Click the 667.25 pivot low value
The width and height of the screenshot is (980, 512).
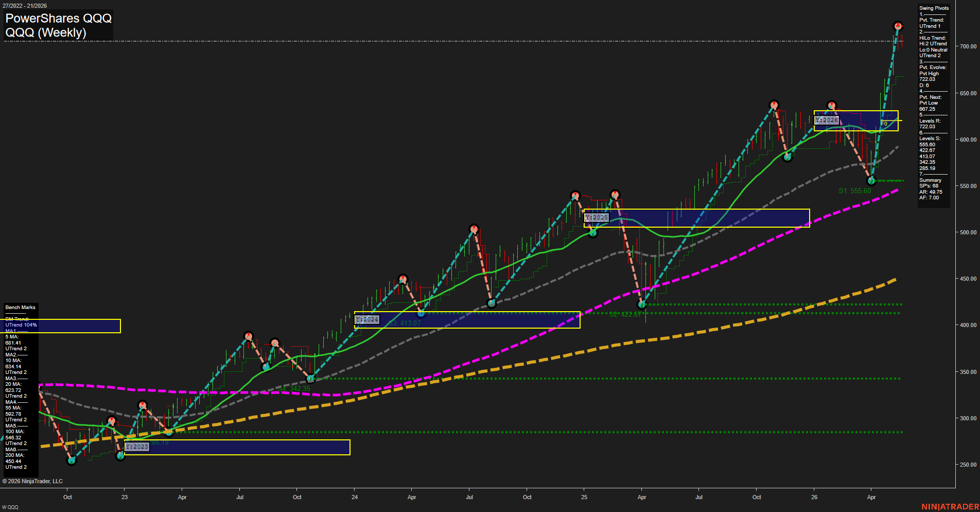pos(927,109)
